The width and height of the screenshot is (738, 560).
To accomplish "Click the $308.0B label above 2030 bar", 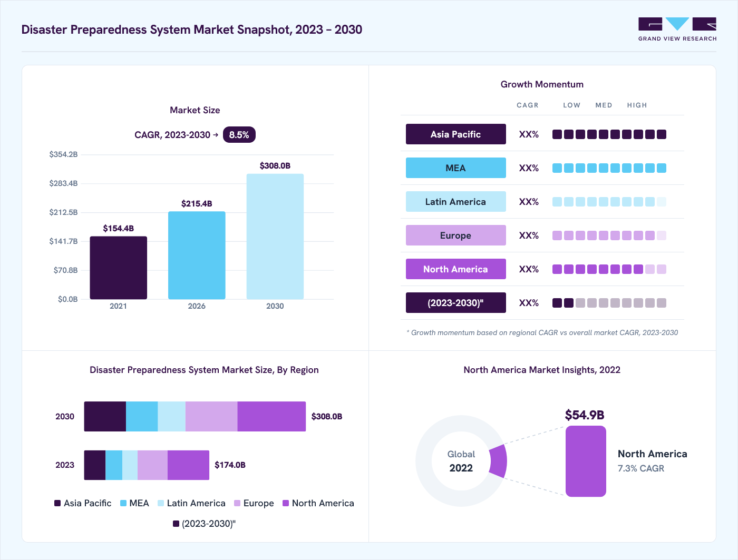I will (x=275, y=165).
